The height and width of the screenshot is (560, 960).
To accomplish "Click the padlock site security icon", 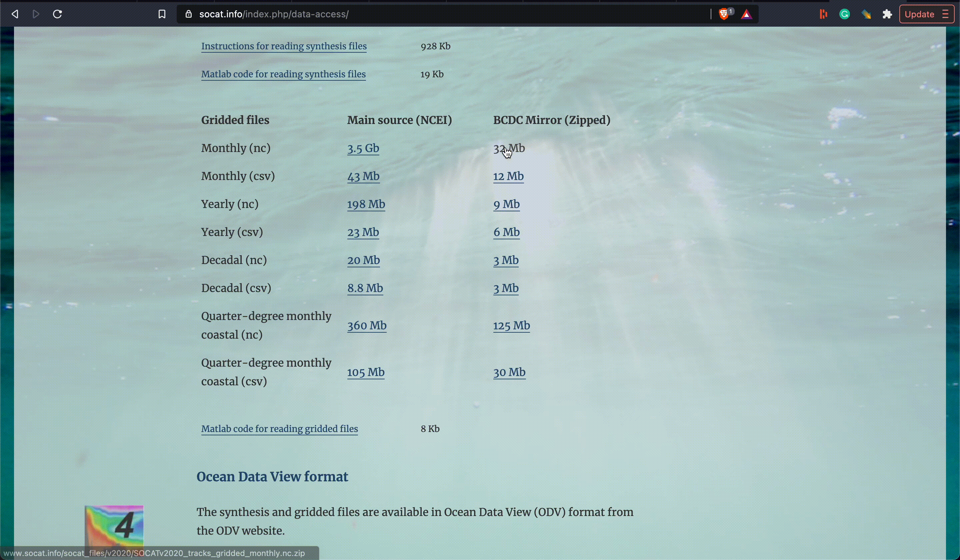I will (x=189, y=14).
